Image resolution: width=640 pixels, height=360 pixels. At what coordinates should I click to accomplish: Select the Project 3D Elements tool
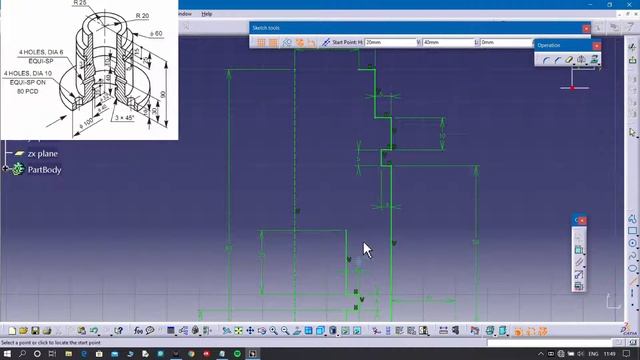(594, 60)
